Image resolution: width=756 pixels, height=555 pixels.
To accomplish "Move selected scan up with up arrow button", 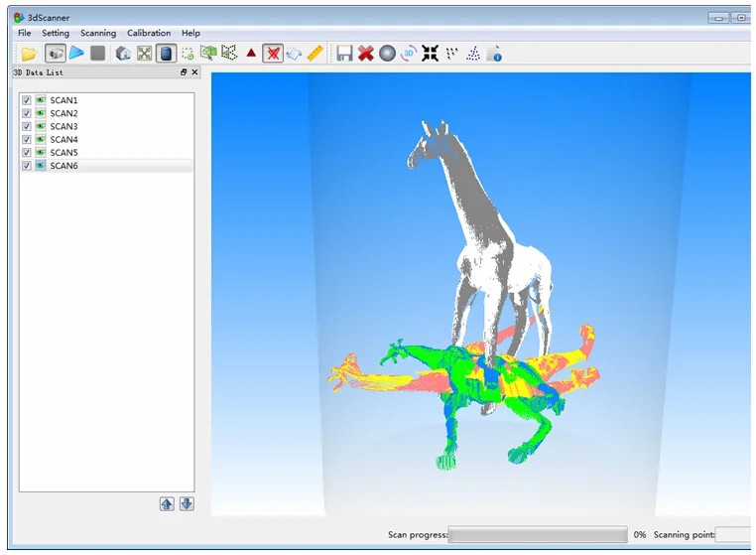I will (x=167, y=503).
